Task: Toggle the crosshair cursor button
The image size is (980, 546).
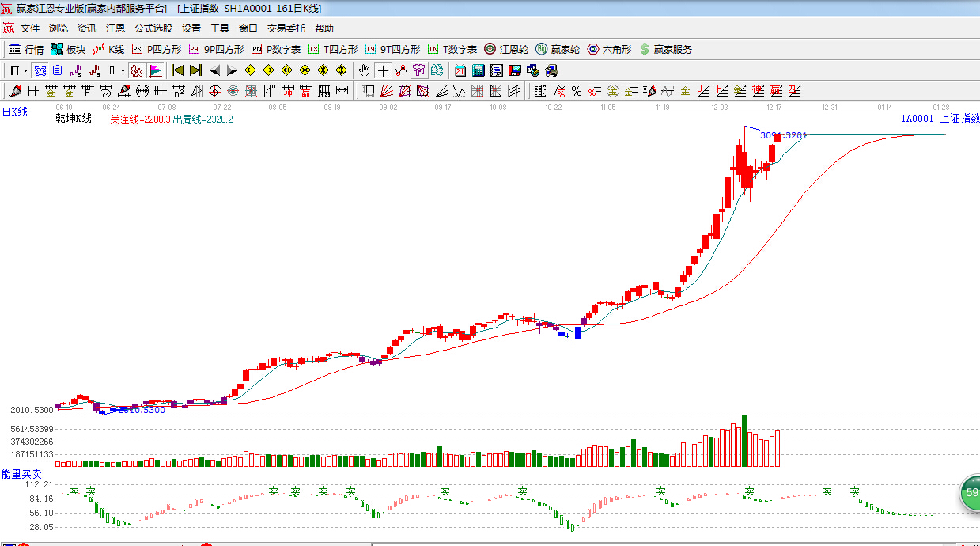Action: point(383,70)
